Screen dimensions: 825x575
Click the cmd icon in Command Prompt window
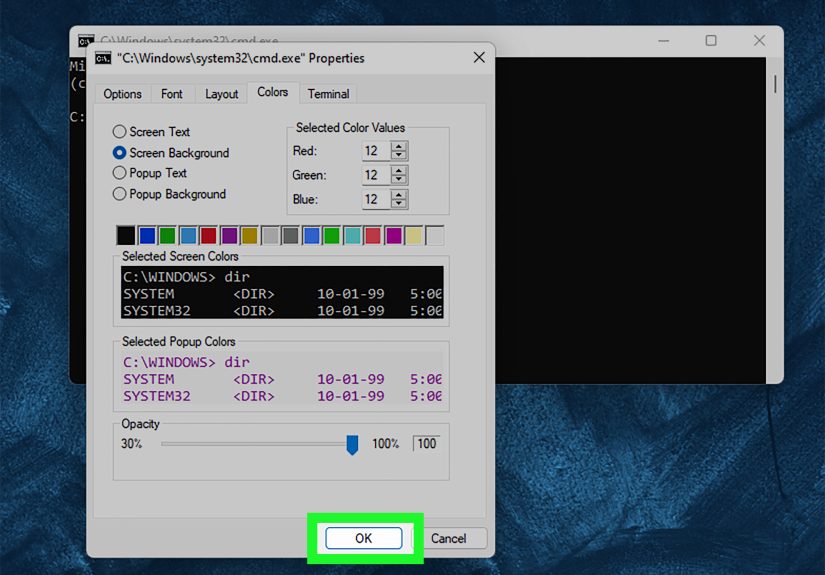tap(86, 41)
